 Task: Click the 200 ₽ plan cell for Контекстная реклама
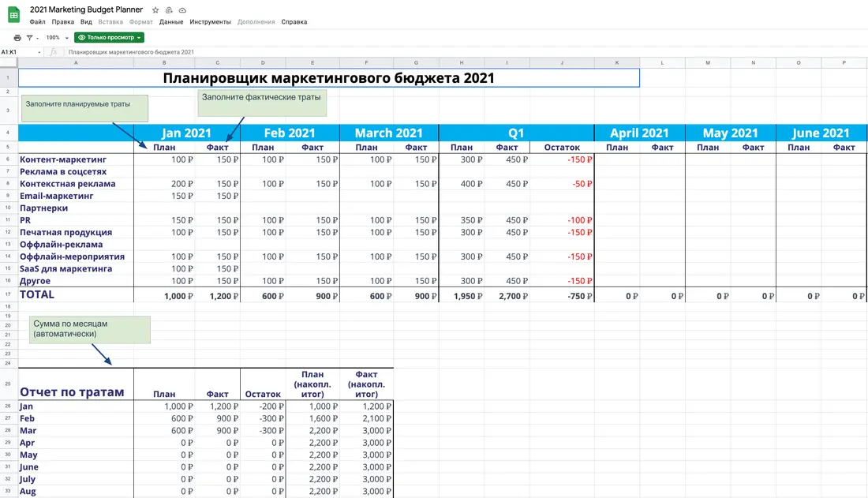tap(164, 184)
